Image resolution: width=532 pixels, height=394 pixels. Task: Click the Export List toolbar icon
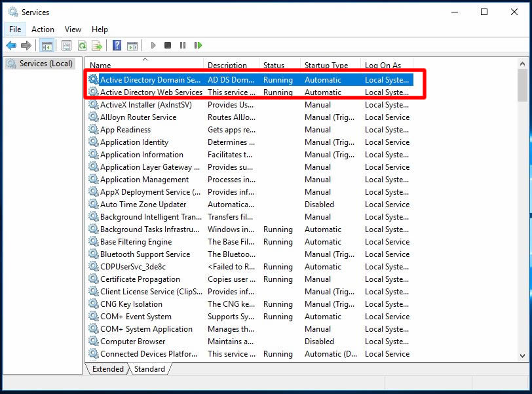(x=97, y=45)
